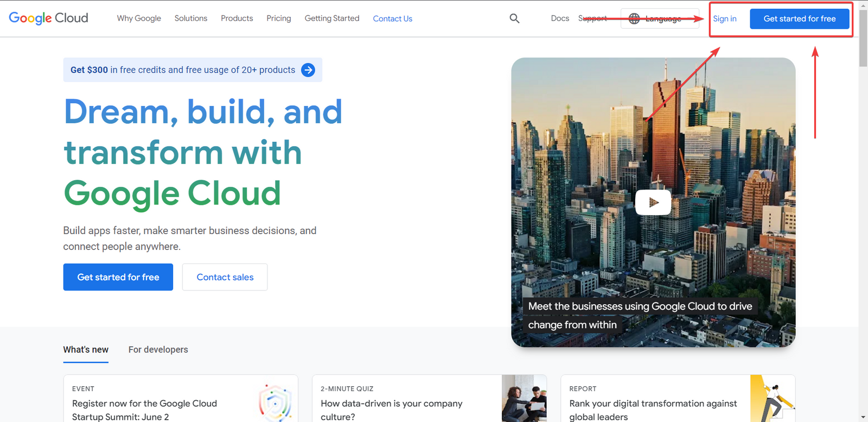Open Rank your digital transformation report

678,399
